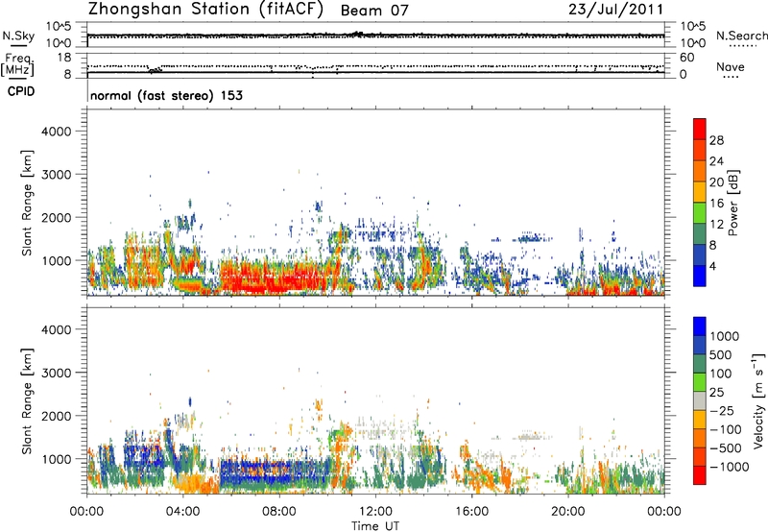
Task: Click the "500" tick on Velocity colorbar
Action: 720,355
